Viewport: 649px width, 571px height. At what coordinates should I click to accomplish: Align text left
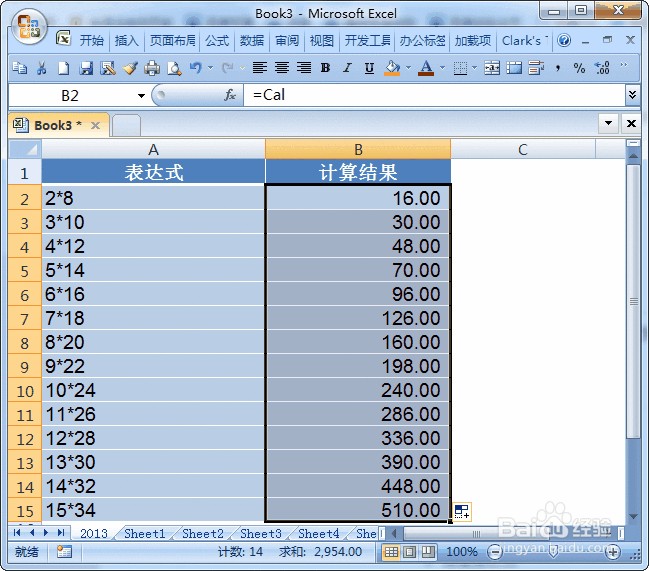[x=260, y=67]
